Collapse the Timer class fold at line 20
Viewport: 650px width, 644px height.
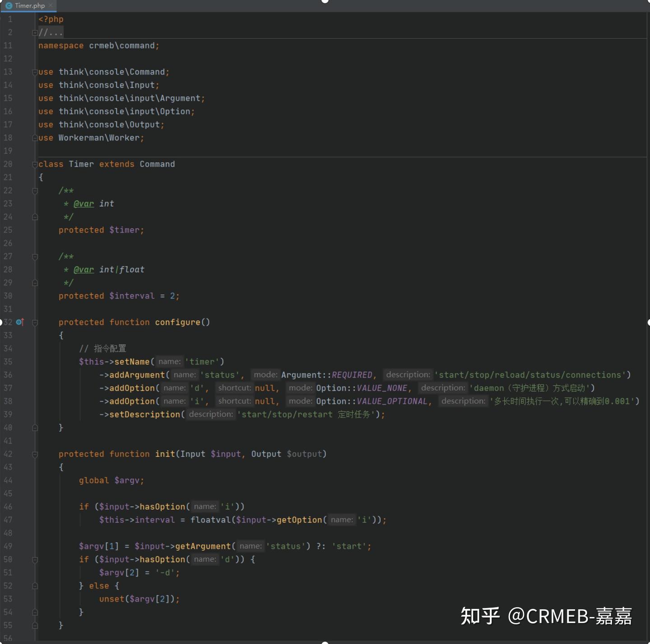35,164
